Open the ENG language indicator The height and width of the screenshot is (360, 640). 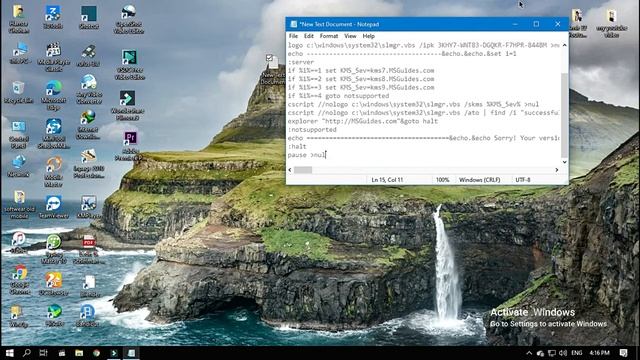(x=577, y=353)
